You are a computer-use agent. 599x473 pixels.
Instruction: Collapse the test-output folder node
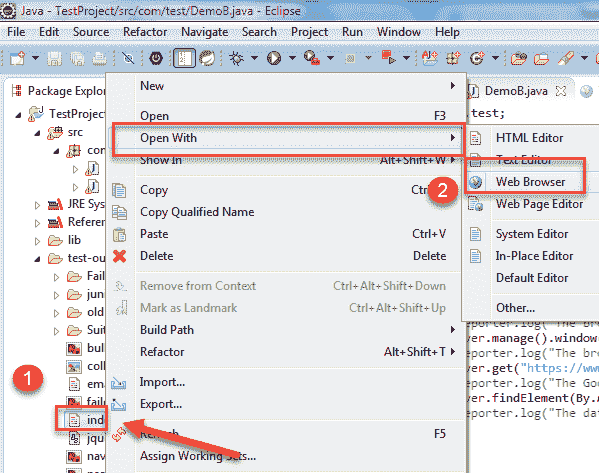point(37,259)
